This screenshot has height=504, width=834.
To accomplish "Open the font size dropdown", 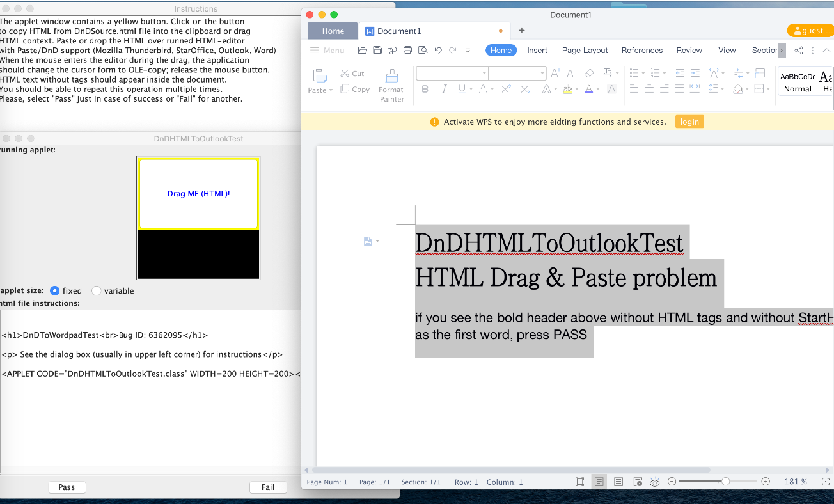I will tap(542, 73).
